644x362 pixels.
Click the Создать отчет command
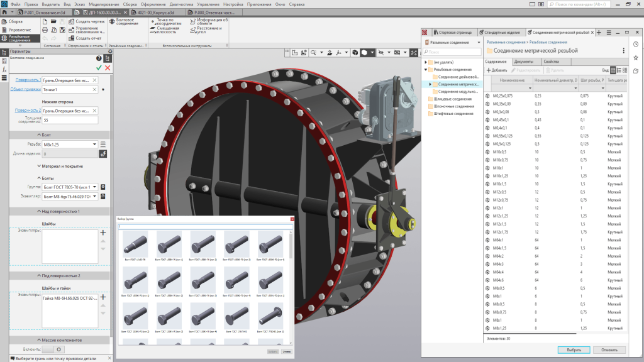coord(85,38)
